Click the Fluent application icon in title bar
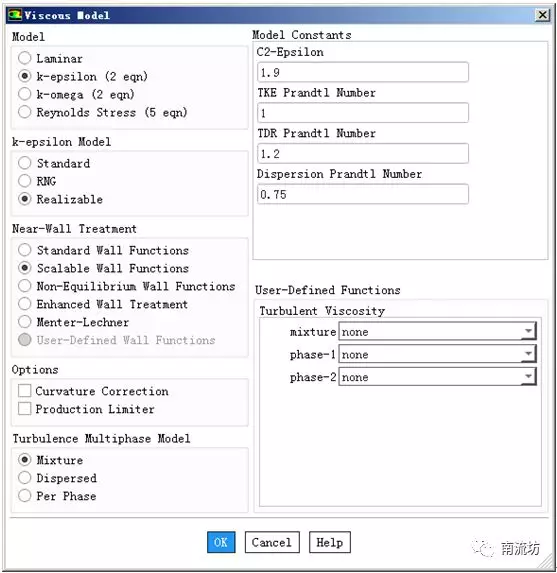This screenshot has width=557, height=573. coord(15,15)
